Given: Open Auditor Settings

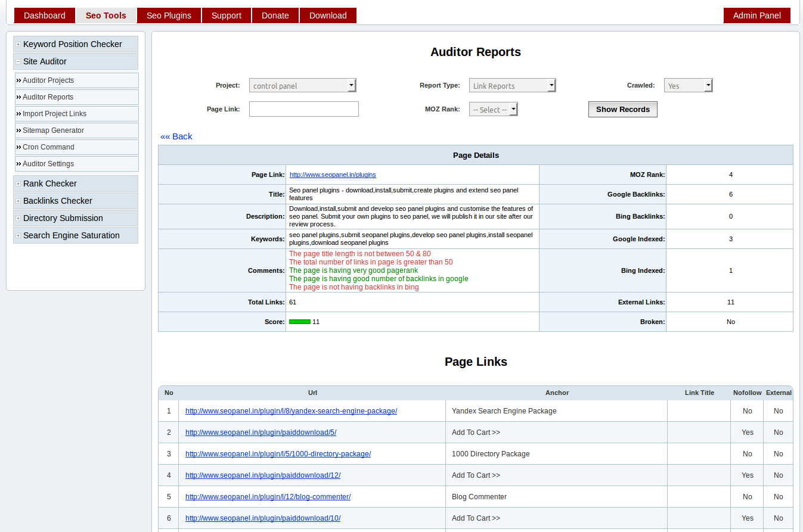Looking at the screenshot, I should tap(77, 164).
